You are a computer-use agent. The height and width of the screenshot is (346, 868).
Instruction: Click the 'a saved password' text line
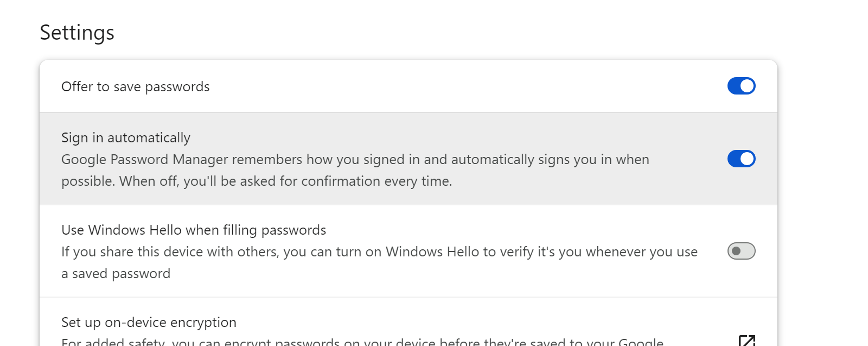point(116,274)
